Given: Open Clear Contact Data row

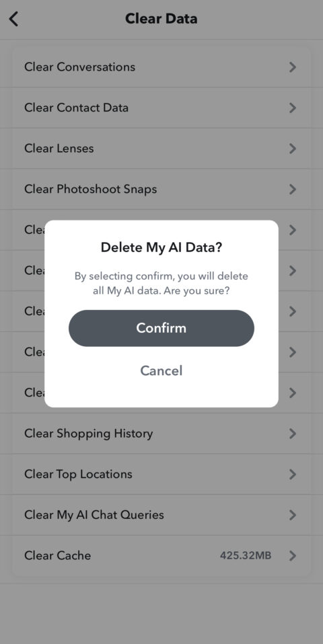Looking at the screenshot, I should [161, 108].
